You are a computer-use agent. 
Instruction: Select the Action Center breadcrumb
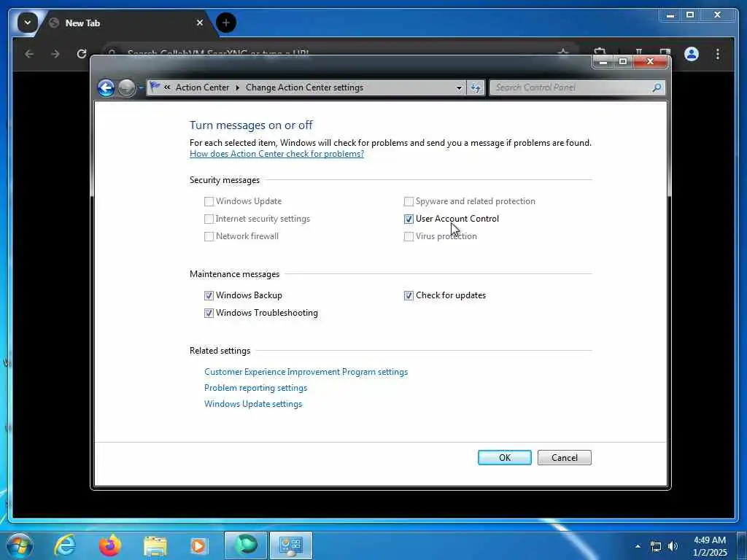202,87
